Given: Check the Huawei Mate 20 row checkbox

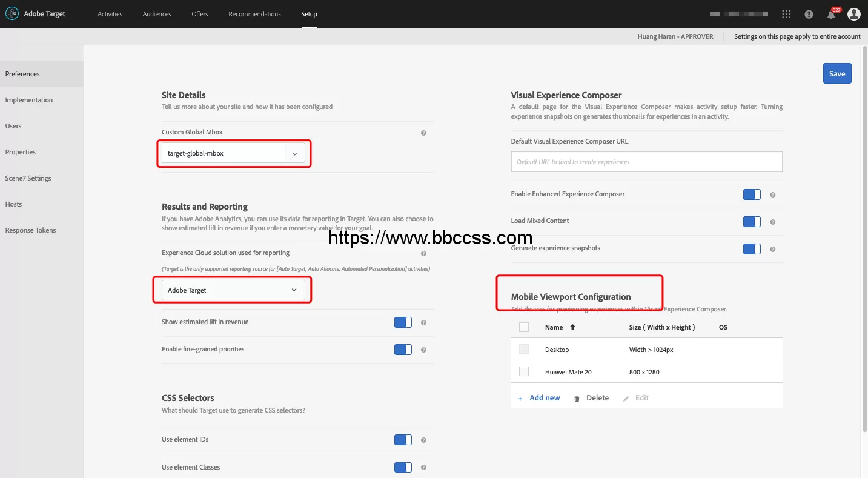Looking at the screenshot, I should coord(524,371).
